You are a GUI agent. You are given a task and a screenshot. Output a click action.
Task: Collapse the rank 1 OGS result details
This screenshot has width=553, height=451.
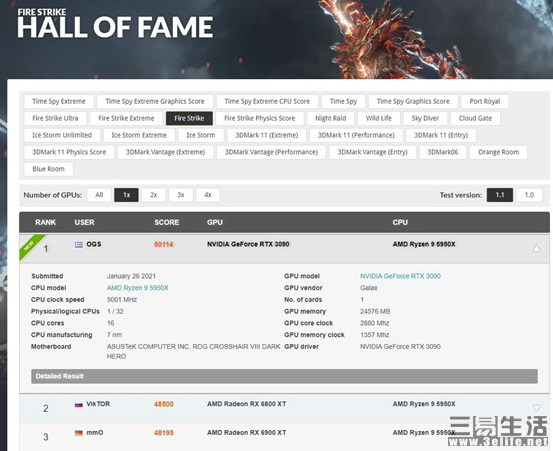(536, 249)
